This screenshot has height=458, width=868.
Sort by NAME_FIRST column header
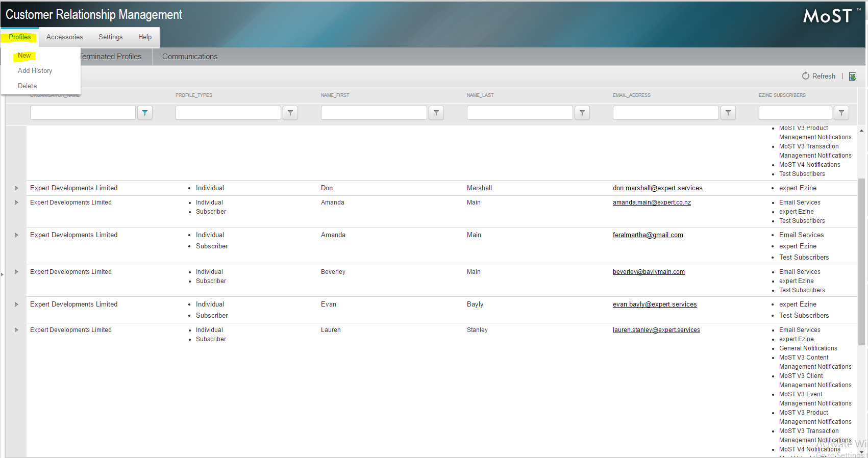335,95
